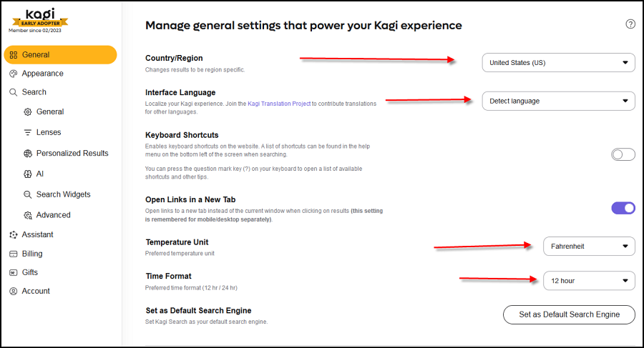The image size is (644, 348).
Task: Enable the Keyboard Shortcuts toggle
Action: pos(623,154)
